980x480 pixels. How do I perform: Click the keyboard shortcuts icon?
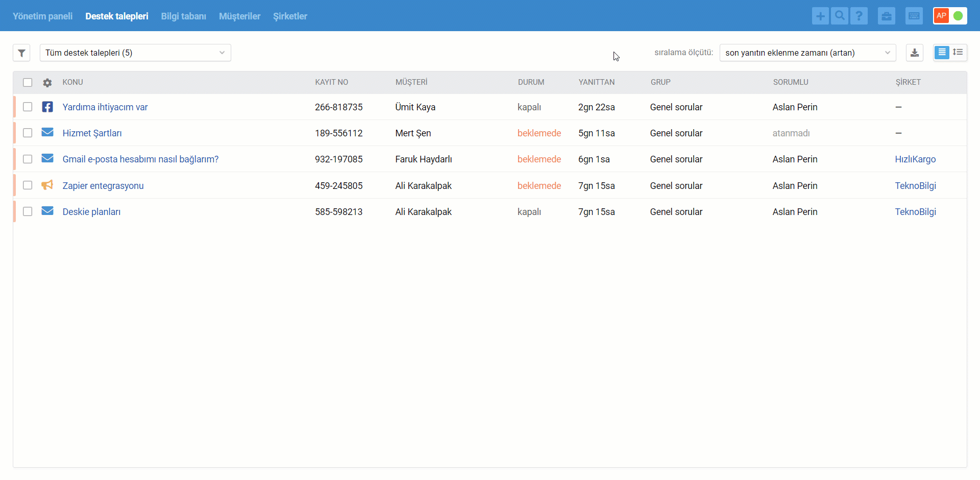pos(914,16)
